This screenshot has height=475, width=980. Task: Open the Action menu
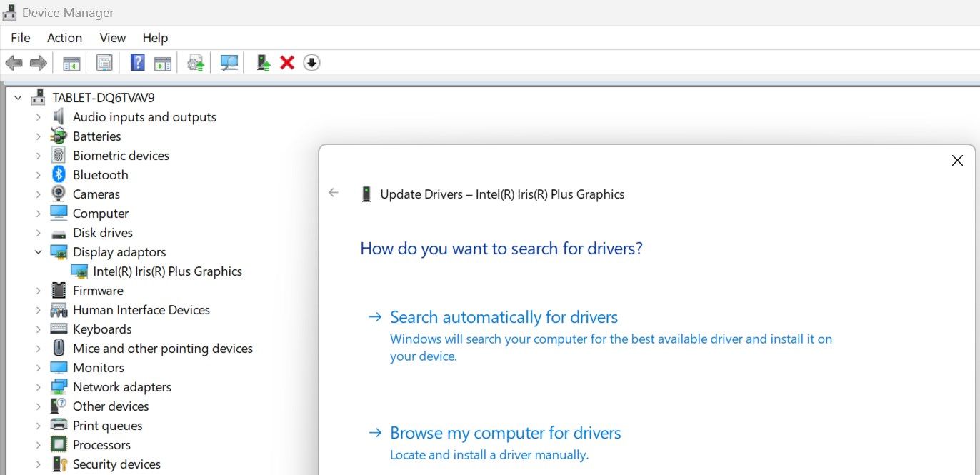point(64,37)
